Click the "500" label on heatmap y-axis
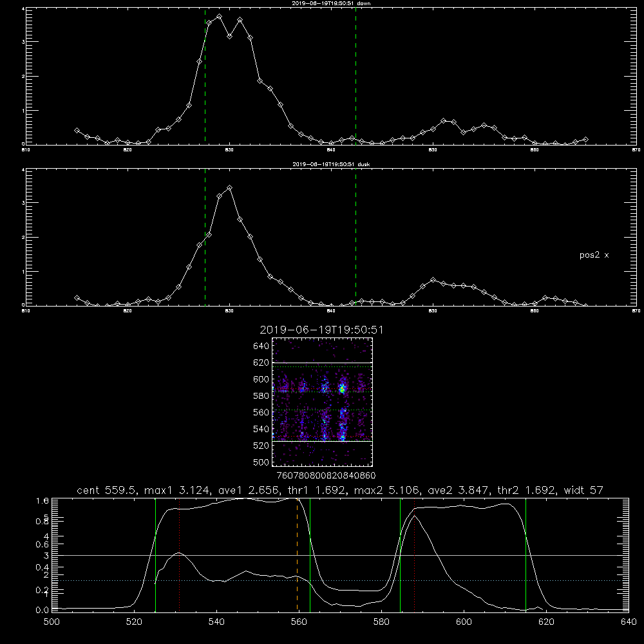 tap(261, 462)
